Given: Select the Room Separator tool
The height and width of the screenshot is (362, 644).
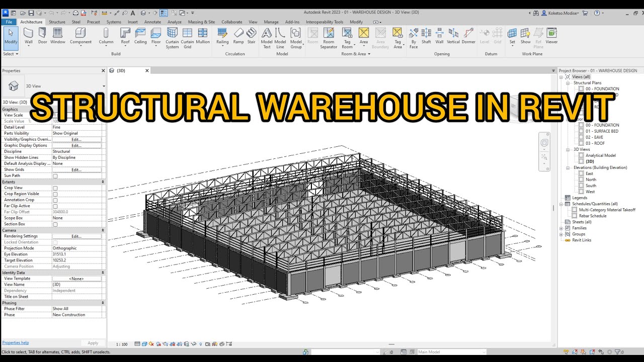Looking at the screenshot, I should click(329, 38).
